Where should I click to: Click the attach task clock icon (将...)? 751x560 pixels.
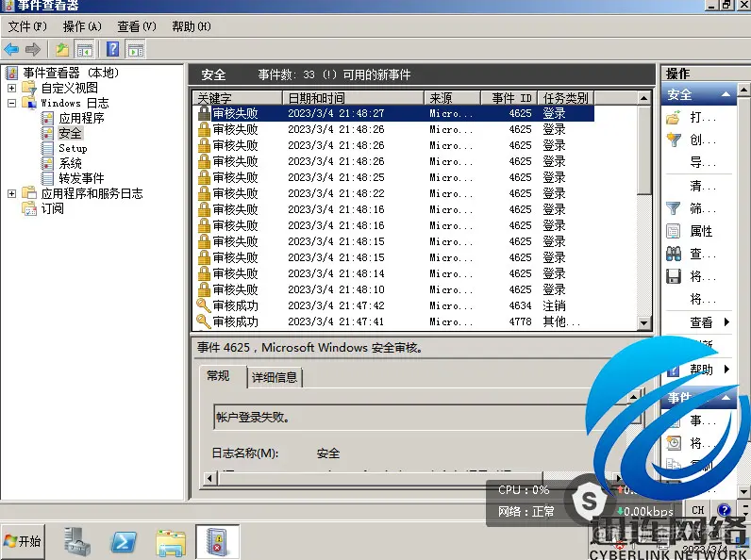click(x=674, y=443)
